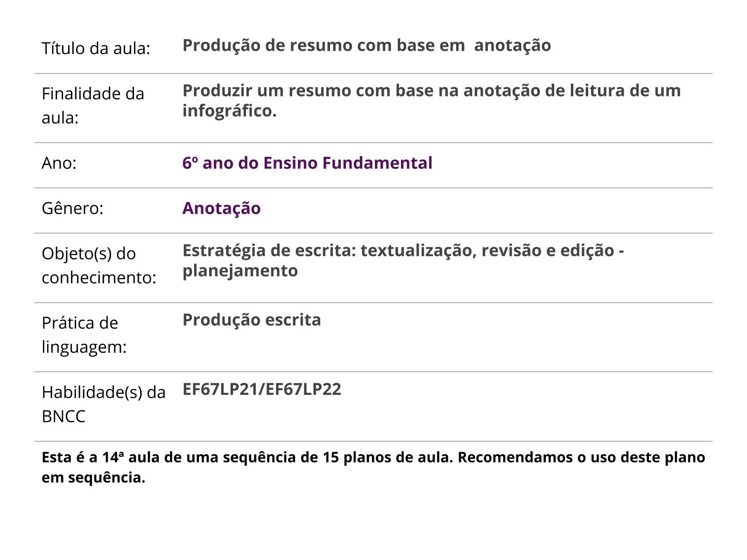Click the Título da aula label
Screen dimensions: 747x560
[96, 49]
